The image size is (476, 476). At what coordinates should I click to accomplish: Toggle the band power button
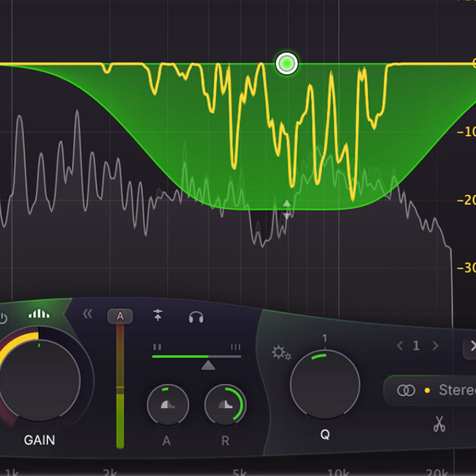pos(3,316)
